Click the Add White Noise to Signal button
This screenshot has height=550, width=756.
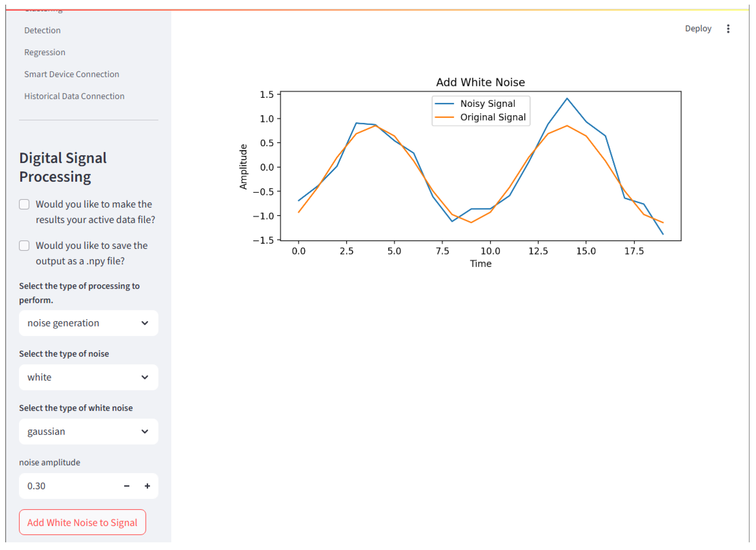pyautogui.click(x=83, y=522)
